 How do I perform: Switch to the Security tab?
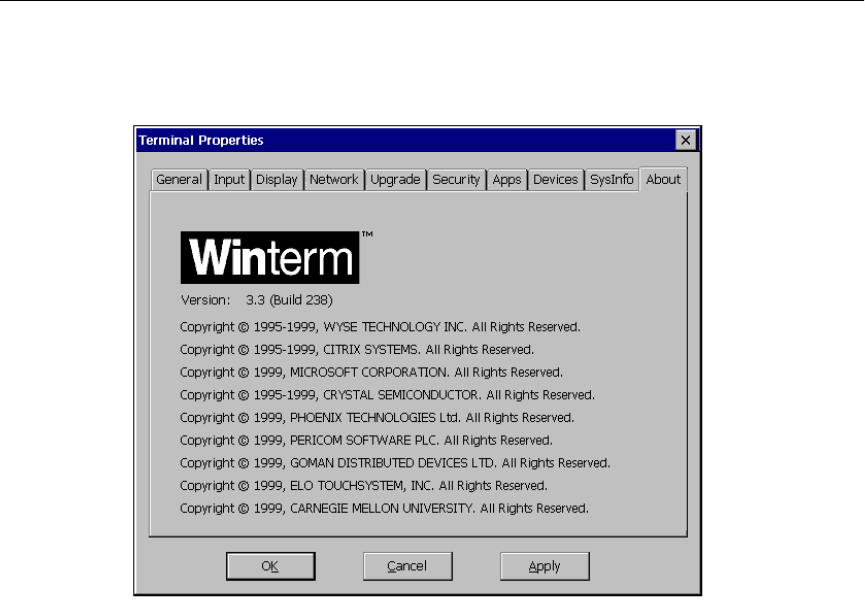[x=456, y=180]
